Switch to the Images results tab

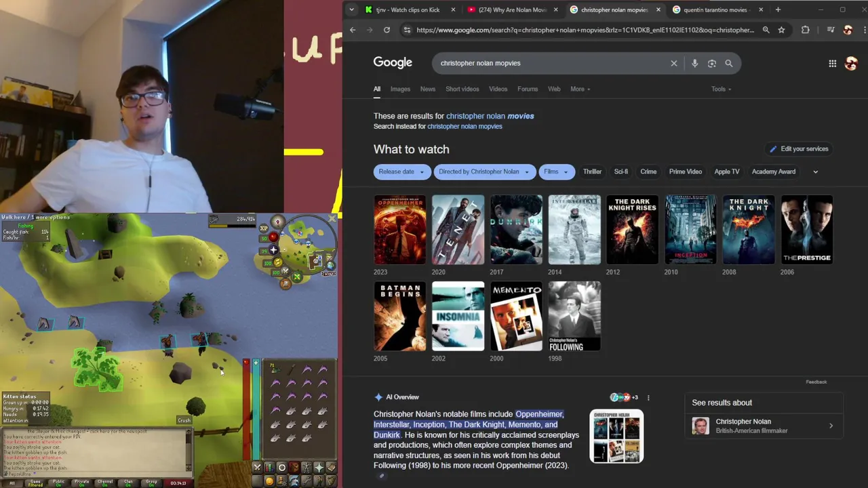(x=400, y=89)
